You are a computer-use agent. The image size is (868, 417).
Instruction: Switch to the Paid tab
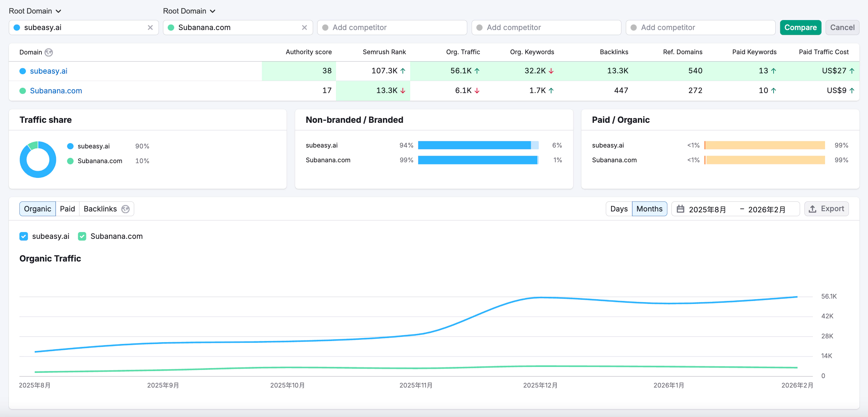click(67, 209)
